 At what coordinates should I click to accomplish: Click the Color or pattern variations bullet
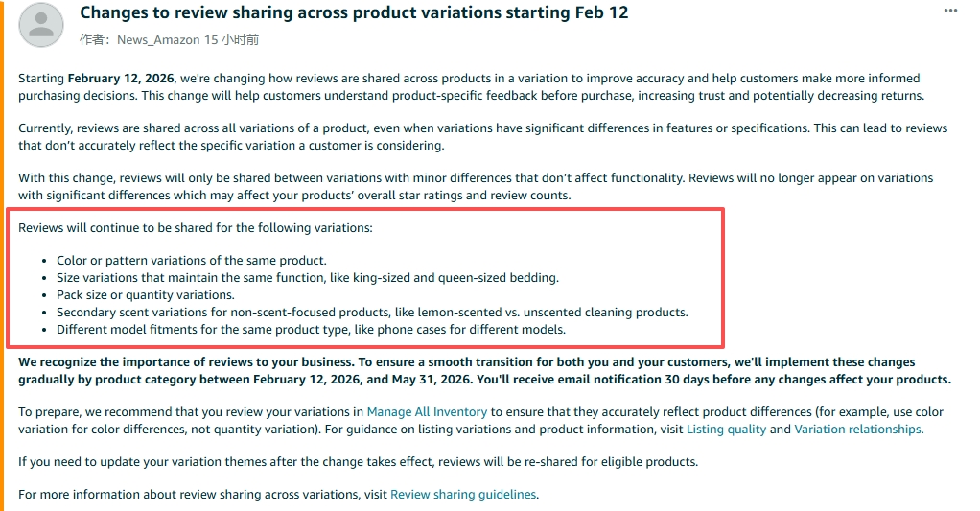coord(191,261)
